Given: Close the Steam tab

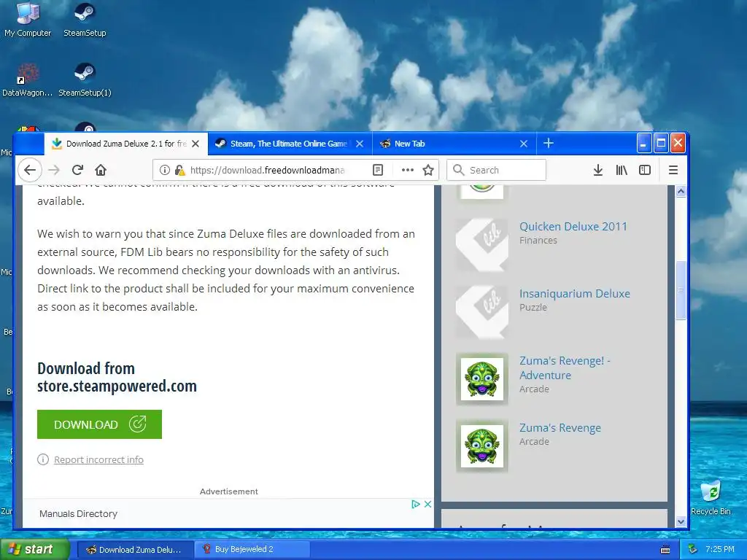Looking at the screenshot, I should (360, 144).
